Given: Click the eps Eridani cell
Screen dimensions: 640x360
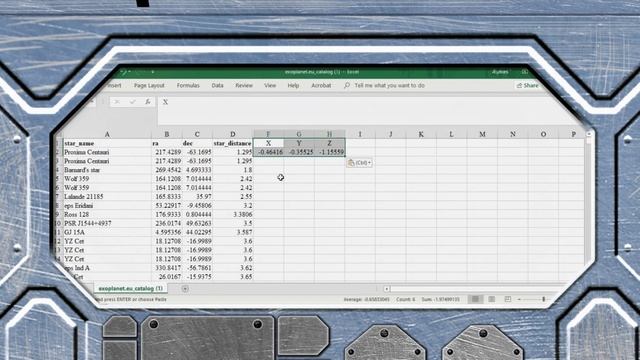Looking at the screenshot, I should click(107, 205).
